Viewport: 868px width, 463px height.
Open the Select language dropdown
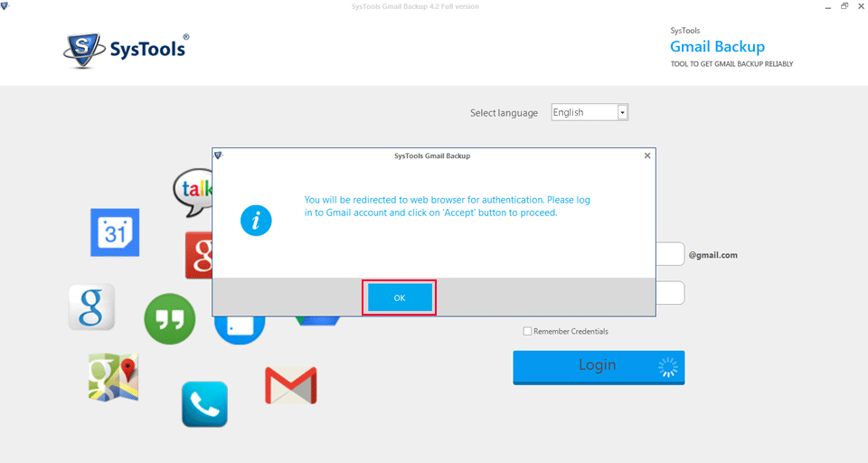coord(623,112)
